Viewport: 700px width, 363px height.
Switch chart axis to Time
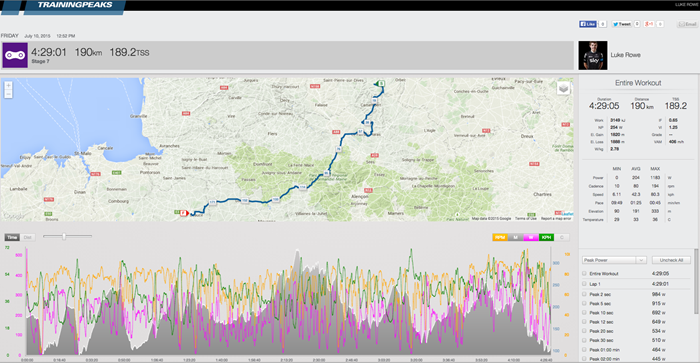coord(12,237)
